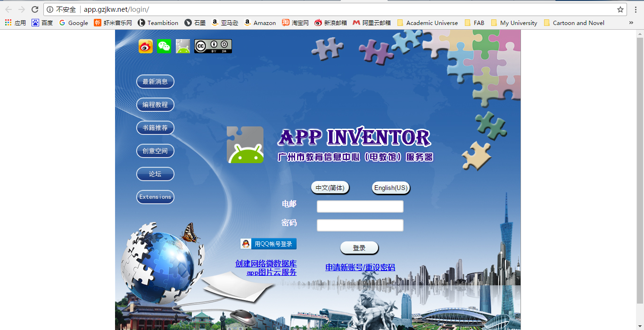Open 新浪邮箱 bookmark
This screenshot has height=330, width=644.
(x=331, y=23)
